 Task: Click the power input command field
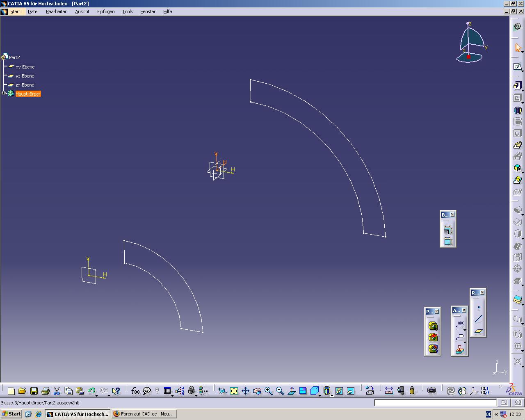click(x=436, y=403)
